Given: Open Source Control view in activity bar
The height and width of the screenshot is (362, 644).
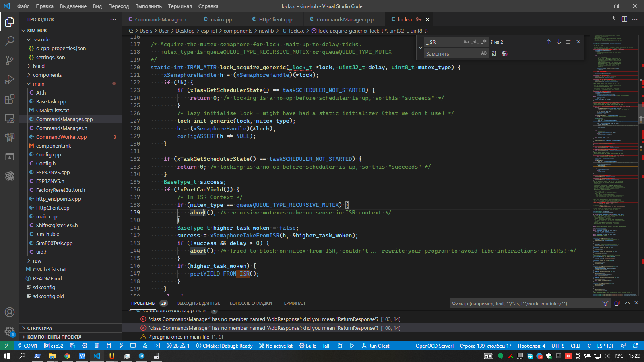Looking at the screenshot, I should [x=10, y=60].
